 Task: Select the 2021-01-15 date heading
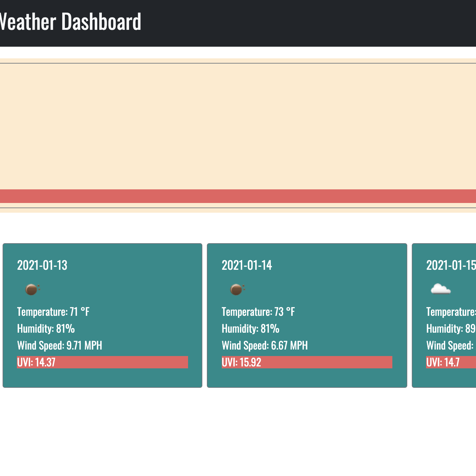point(451,265)
